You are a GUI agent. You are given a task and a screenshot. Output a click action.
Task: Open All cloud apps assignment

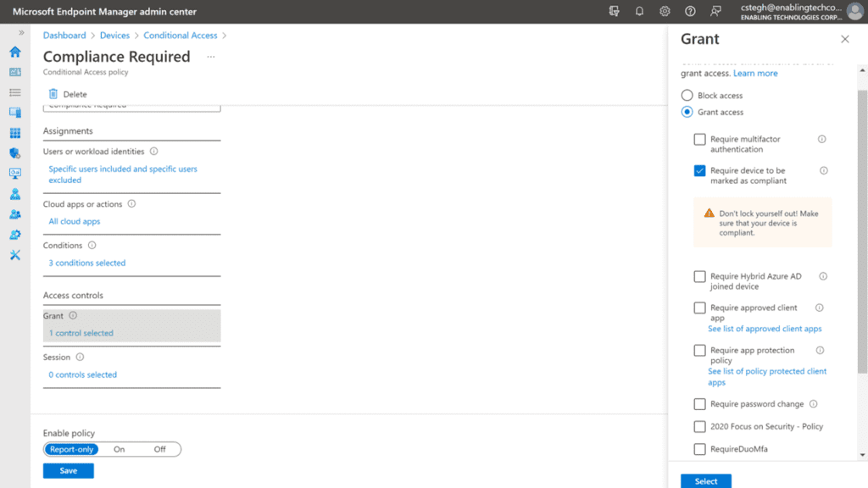pyautogui.click(x=75, y=221)
